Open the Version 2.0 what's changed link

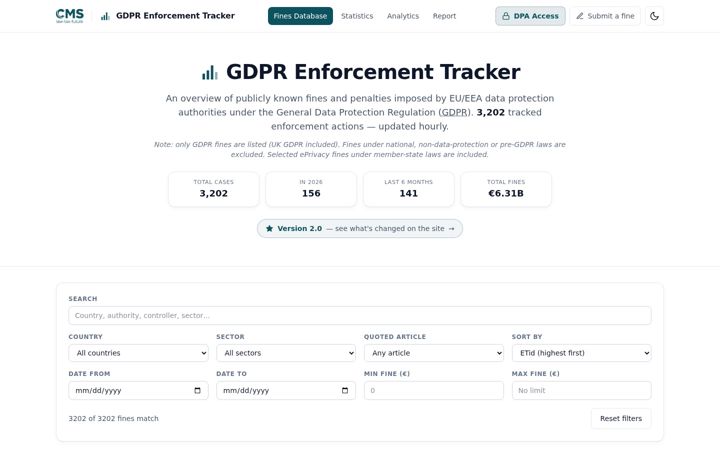click(360, 228)
